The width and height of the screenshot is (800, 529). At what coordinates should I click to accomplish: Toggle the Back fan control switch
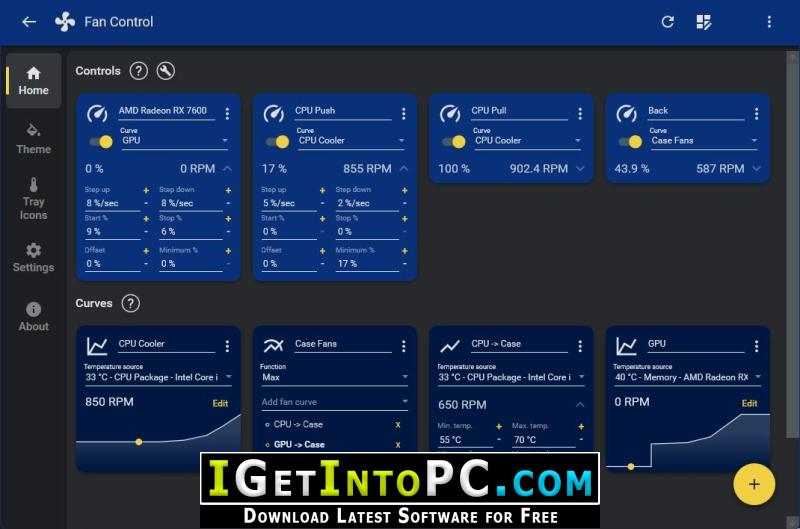(631, 142)
